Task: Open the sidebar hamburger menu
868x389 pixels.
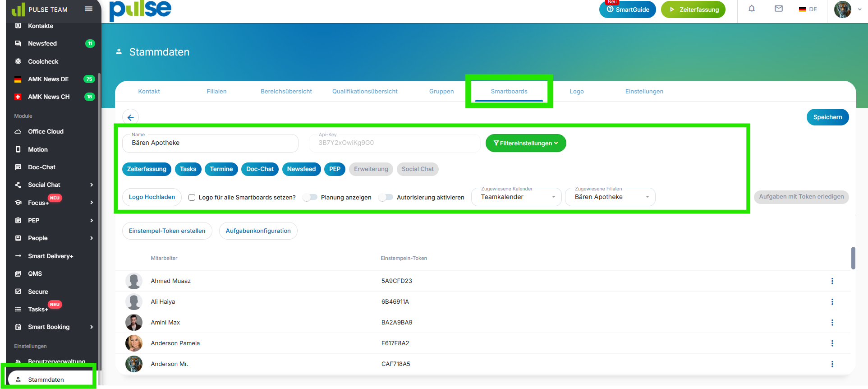Action: pyautogui.click(x=89, y=9)
